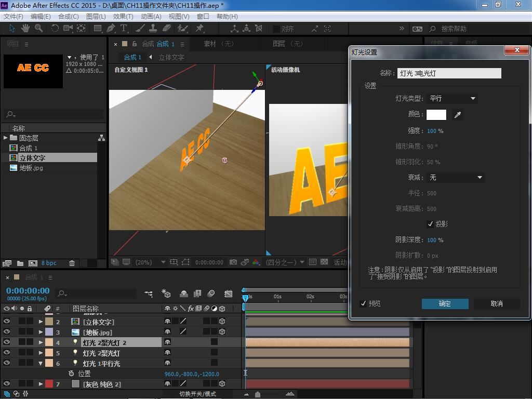Expand the 灰色 纯色 2 layer properties
Screen dimensions: 532x399
(41, 384)
